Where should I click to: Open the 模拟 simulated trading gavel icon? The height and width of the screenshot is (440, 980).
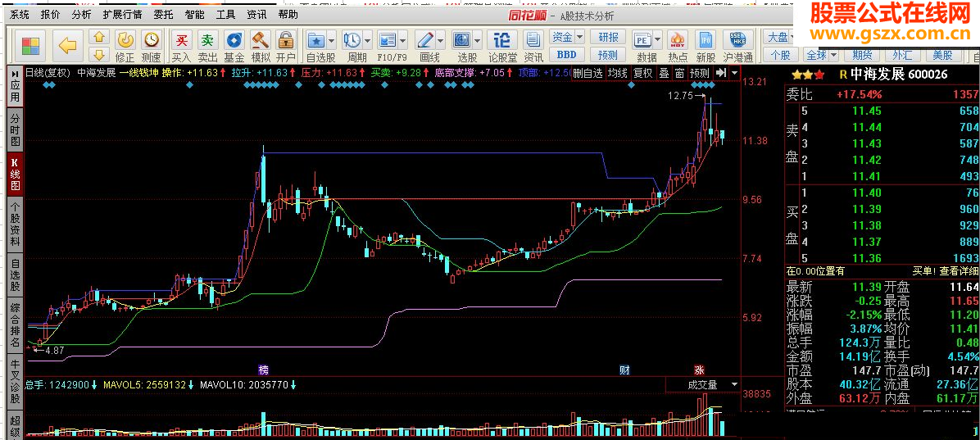(261, 46)
